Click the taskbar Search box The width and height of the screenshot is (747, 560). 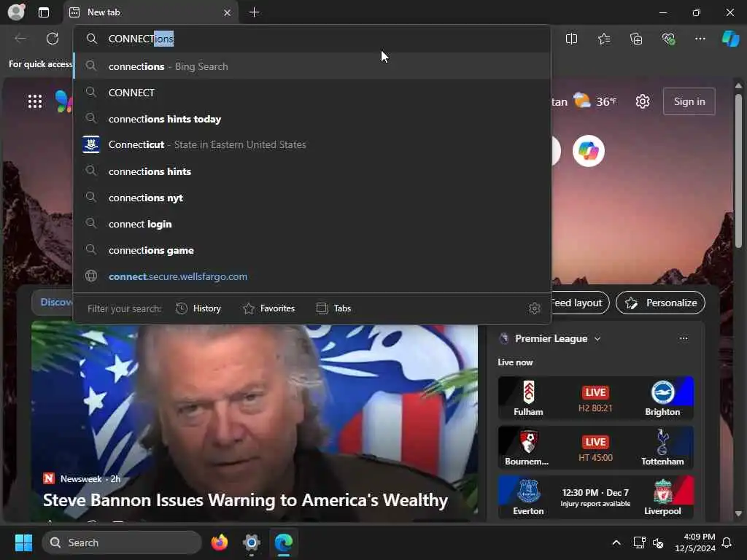tap(122, 542)
